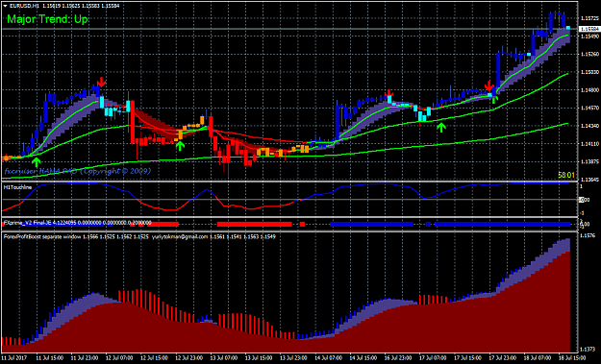Viewport: 601px width, 364px height.
Task: Click the 1.14800 price scale label
Action: [589, 90]
